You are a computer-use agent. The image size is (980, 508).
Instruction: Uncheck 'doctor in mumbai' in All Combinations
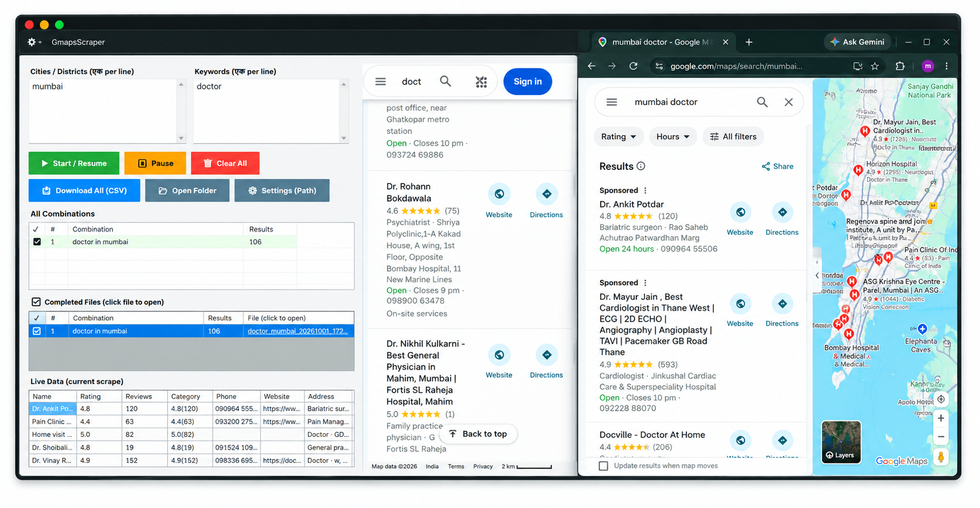(37, 242)
